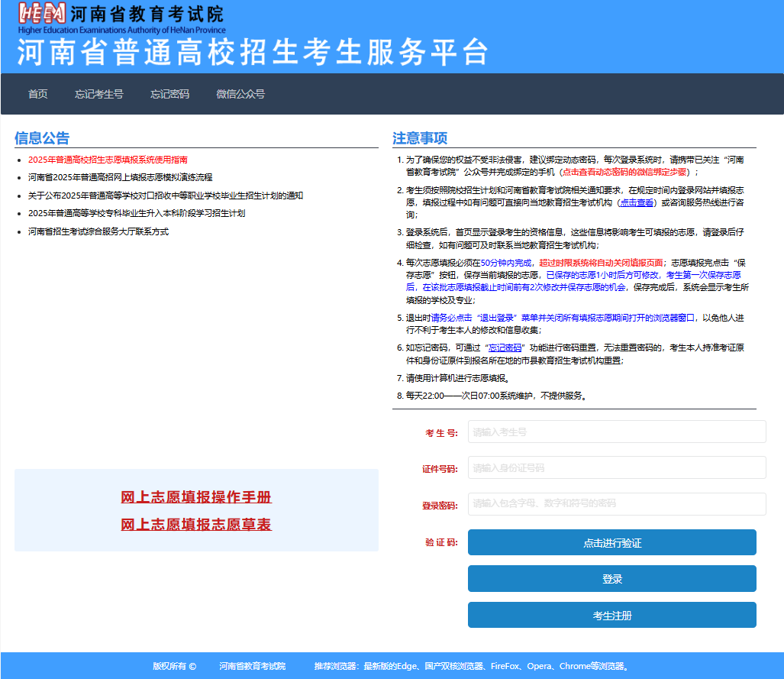
Task: Click 点击查看动态密码的微信绑定步骤 red link
Action: 624,172
